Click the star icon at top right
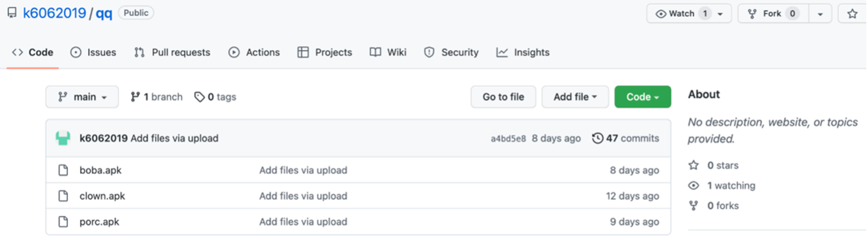The image size is (868, 246). coord(852,14)
